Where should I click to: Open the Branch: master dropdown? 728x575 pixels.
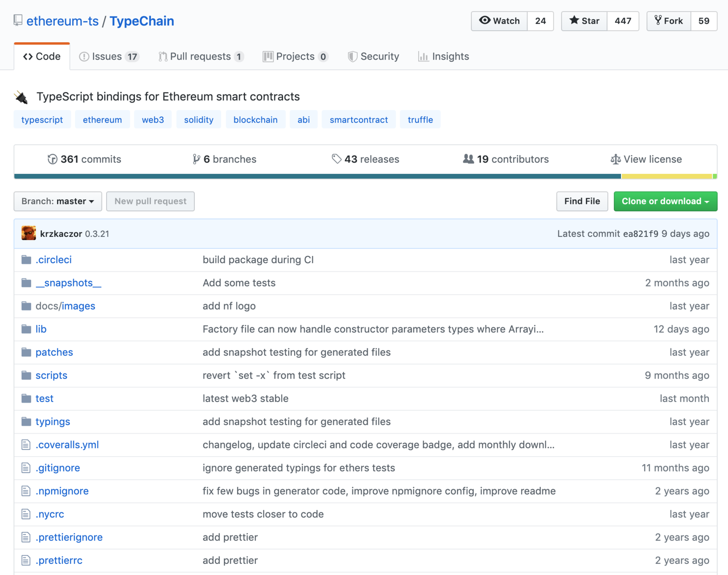58,201
